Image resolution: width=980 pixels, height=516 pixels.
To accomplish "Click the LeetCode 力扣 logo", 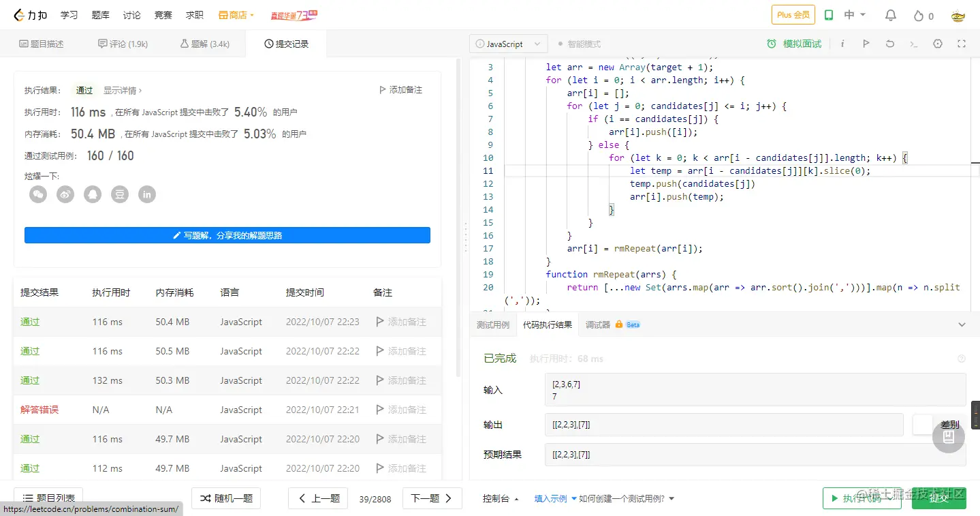I will pos(32,15).
